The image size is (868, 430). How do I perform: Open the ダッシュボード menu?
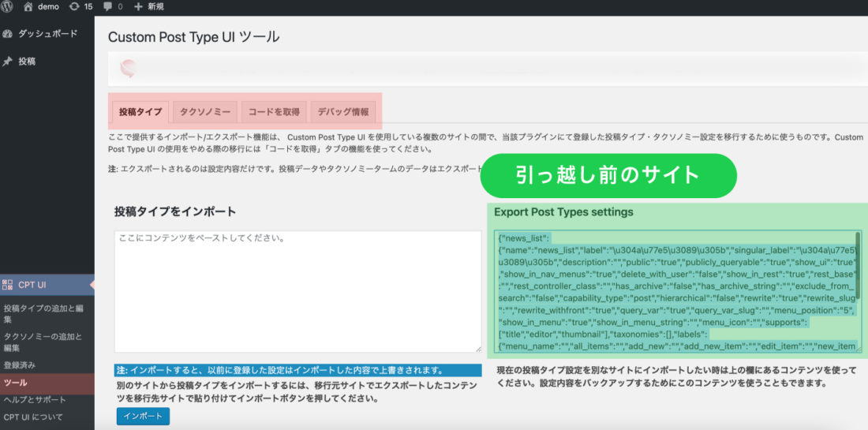tap(47, 34)
